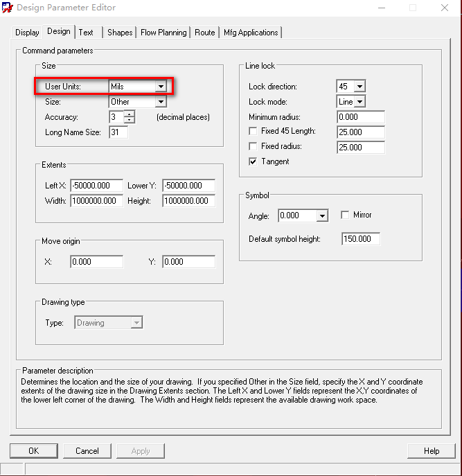This screenshot has height=476, width=462.
Task: Open the Flow Planning tab
Action: tap(163, 33)
